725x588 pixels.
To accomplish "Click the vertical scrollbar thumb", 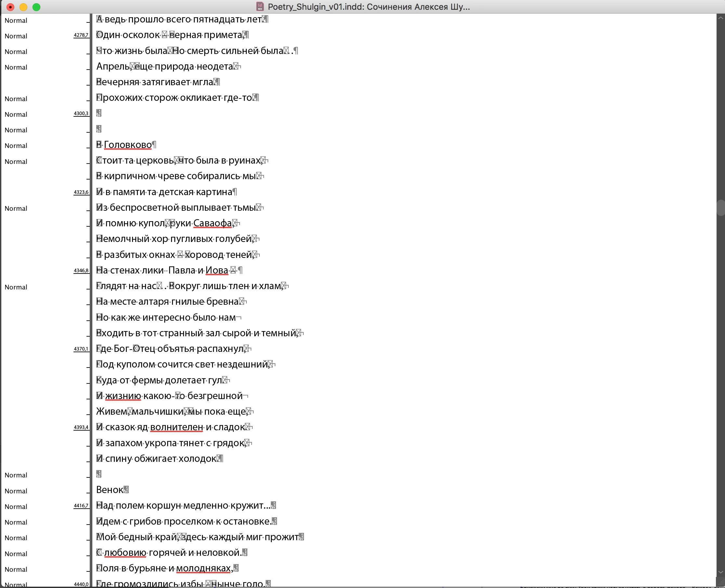I will pos(720,207).
